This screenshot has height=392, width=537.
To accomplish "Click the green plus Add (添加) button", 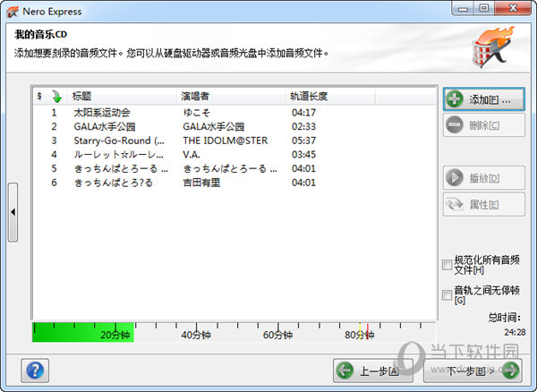I will (483, 99).
